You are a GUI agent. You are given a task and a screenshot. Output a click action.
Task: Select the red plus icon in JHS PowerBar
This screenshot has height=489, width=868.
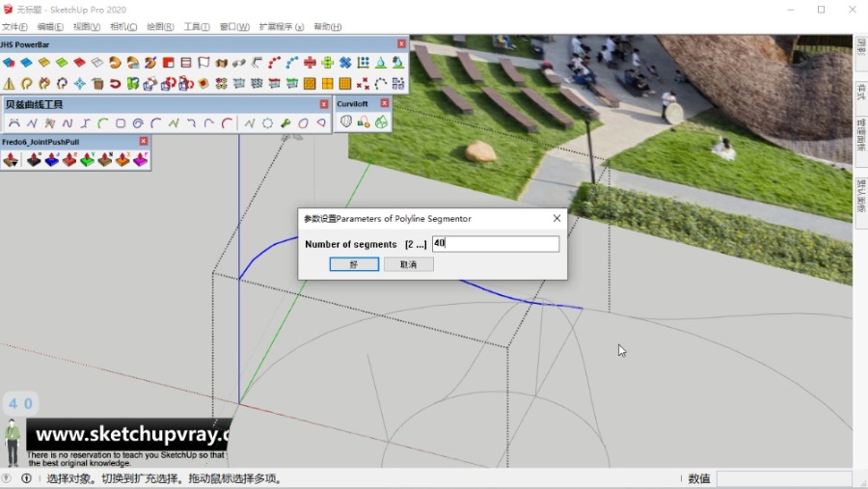coord(310,63)
